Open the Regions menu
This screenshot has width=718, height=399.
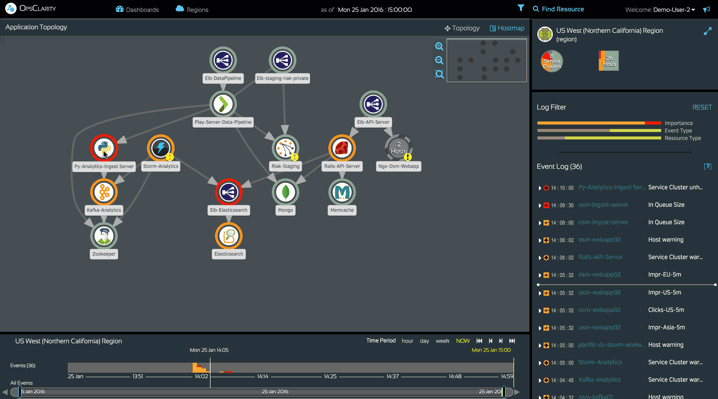click(192, 9)
